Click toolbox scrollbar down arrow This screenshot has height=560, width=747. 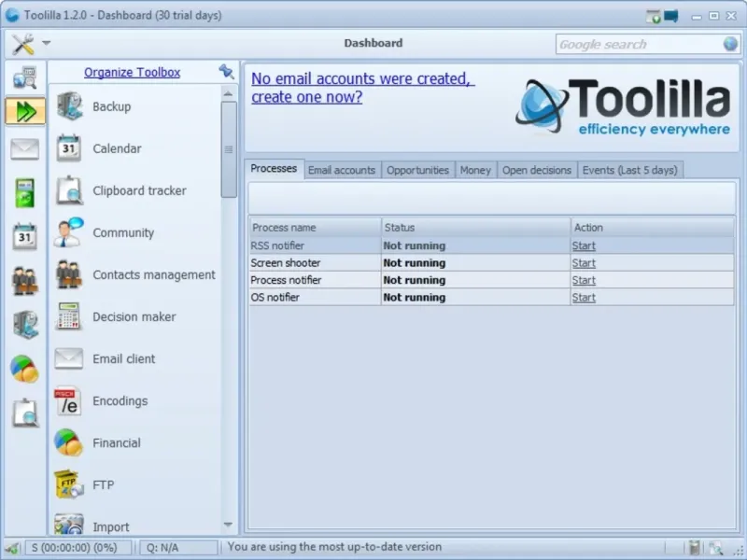(228, 525)
